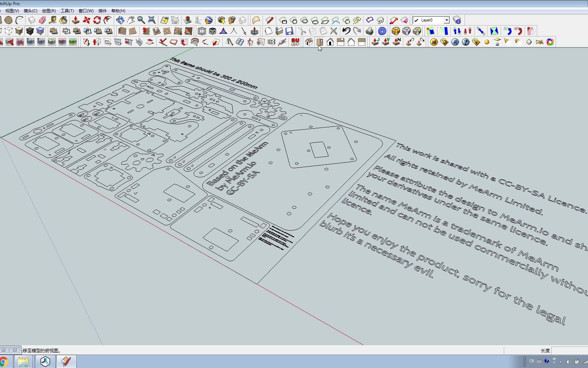Click the New file icon
This screenshot has height=368, width=588.
click(268, 31)
